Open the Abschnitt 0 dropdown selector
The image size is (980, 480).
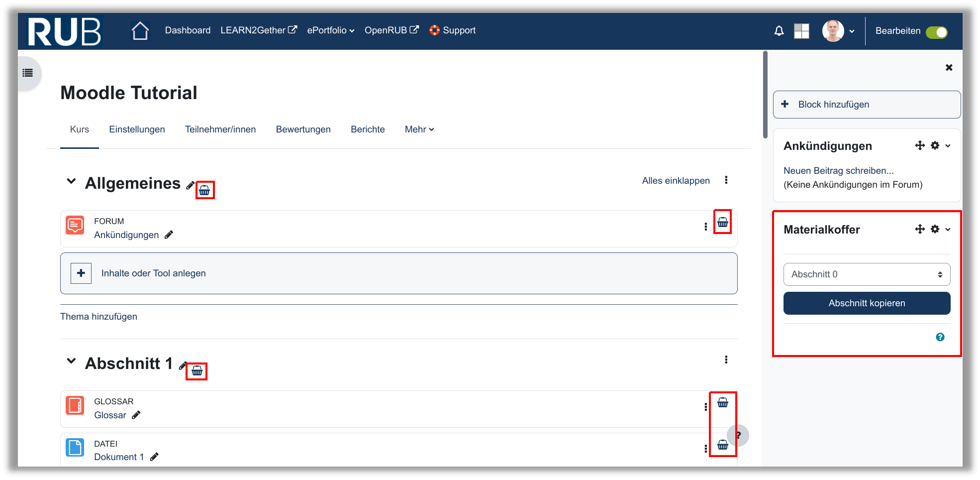coord(866,274)
